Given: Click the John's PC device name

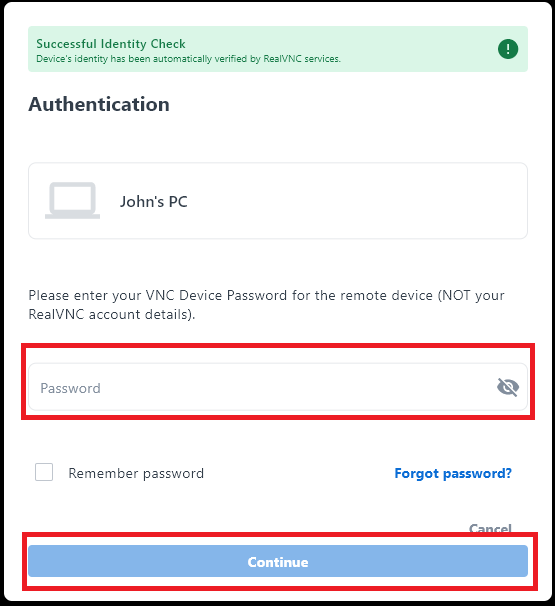Looking at the screenshot, I should (x=153, y=202).
